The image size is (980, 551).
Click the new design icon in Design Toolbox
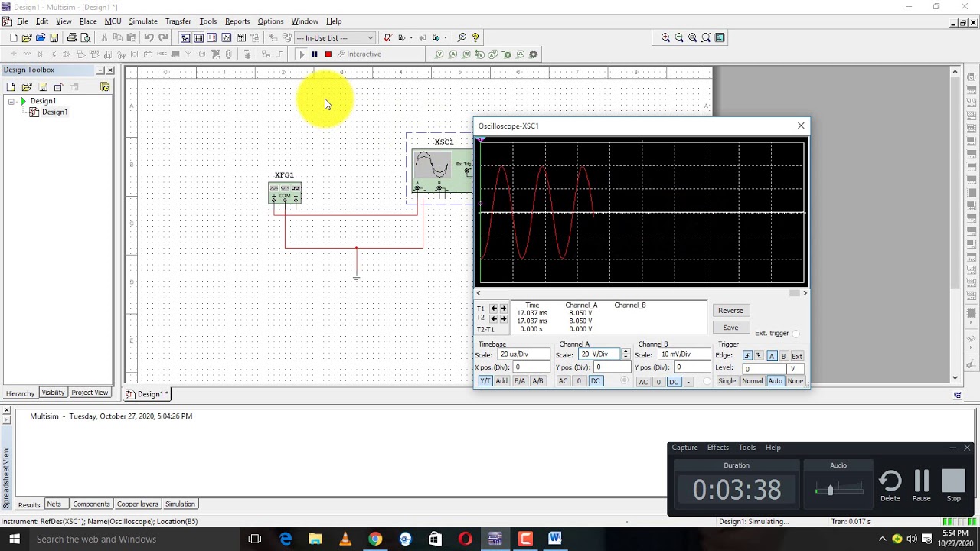pos(11,87)
